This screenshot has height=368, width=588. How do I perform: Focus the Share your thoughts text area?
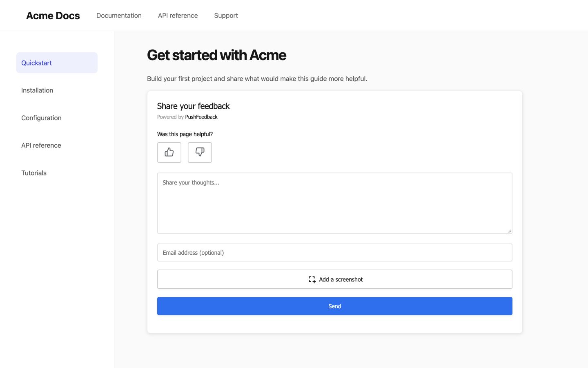[x=335, y=203]
